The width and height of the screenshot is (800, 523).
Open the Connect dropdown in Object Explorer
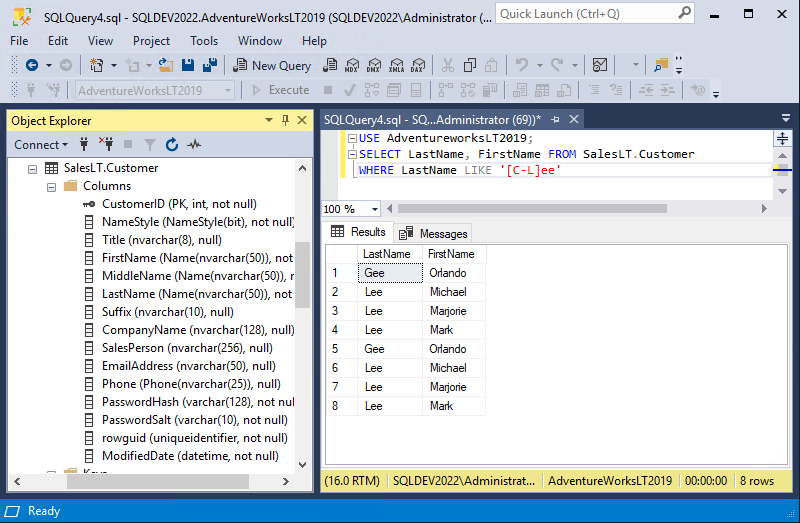[x=41, y=145]
